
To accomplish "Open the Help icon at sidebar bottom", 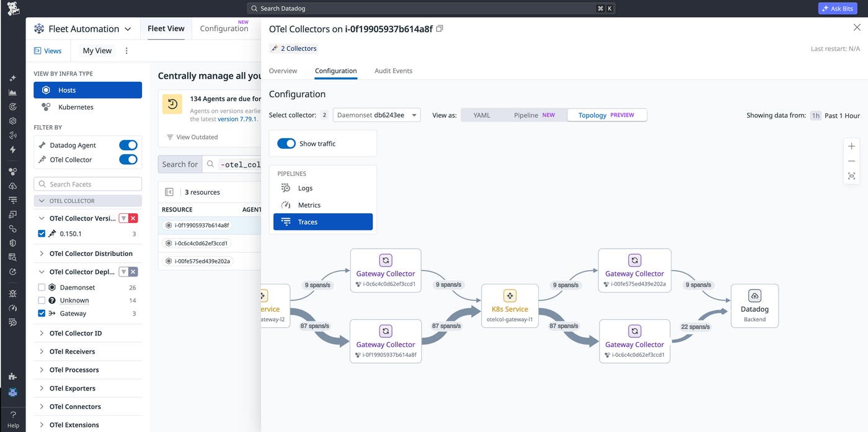I will click(13, 419).
